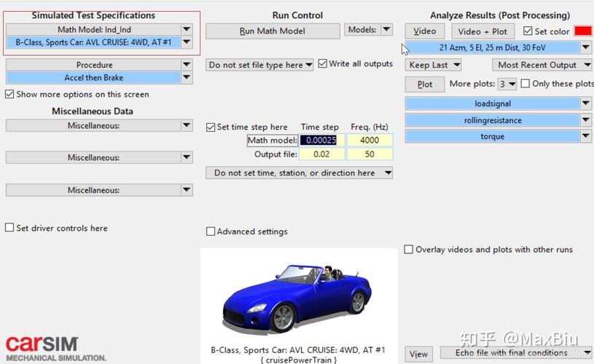The width and height of the screenshot is (594, 364).
Task: Click the Math model time step field
Action: tap(321, 140)
